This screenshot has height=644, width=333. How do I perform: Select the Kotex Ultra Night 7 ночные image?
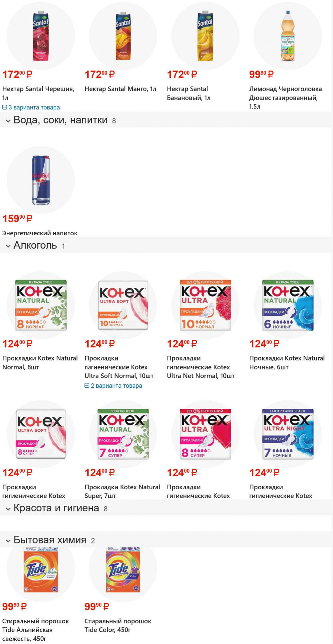pyautogui.click(x=288, y=434)
